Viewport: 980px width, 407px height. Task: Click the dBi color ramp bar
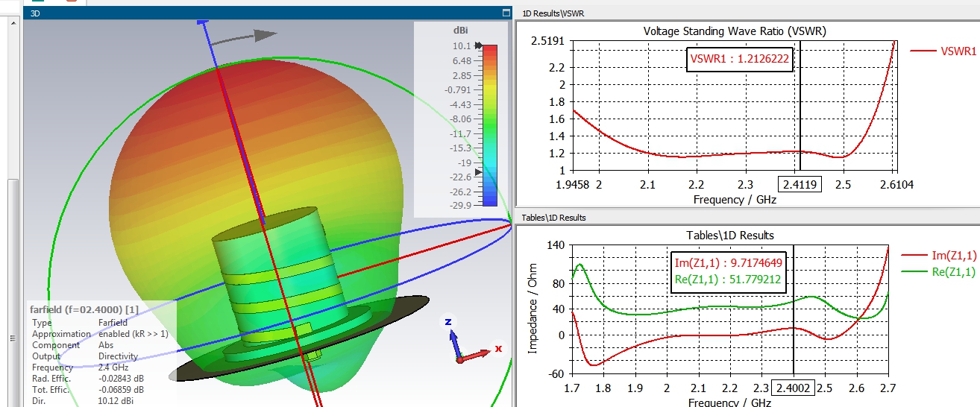point(489,125)
